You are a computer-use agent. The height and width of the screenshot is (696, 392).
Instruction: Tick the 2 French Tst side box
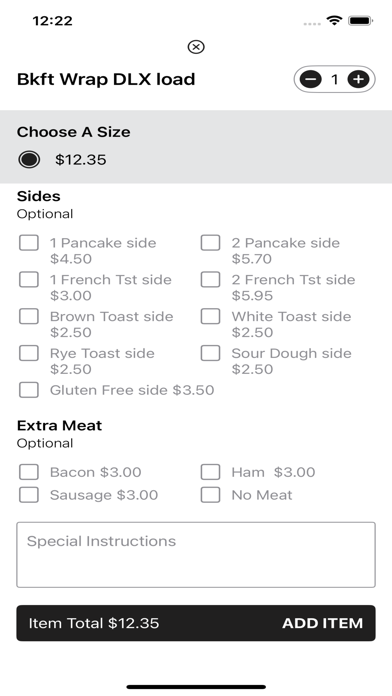coord(210,280)
